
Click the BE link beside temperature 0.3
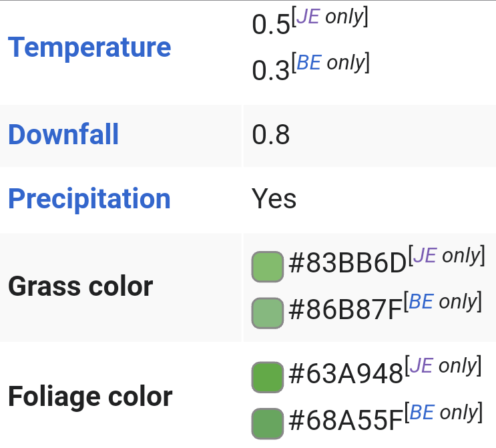pos(308,63)
